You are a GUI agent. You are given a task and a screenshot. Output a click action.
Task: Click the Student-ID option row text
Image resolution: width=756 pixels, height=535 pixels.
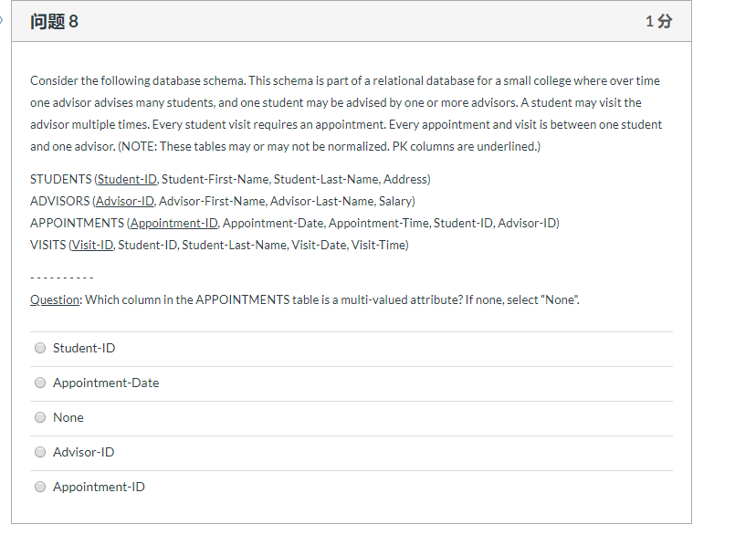point(83,348)
